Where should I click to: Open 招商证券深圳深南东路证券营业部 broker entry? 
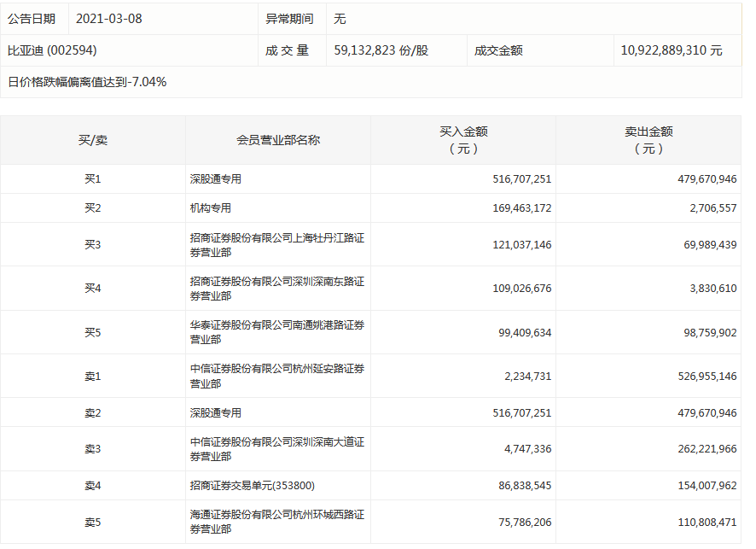(x=276, y=289)
